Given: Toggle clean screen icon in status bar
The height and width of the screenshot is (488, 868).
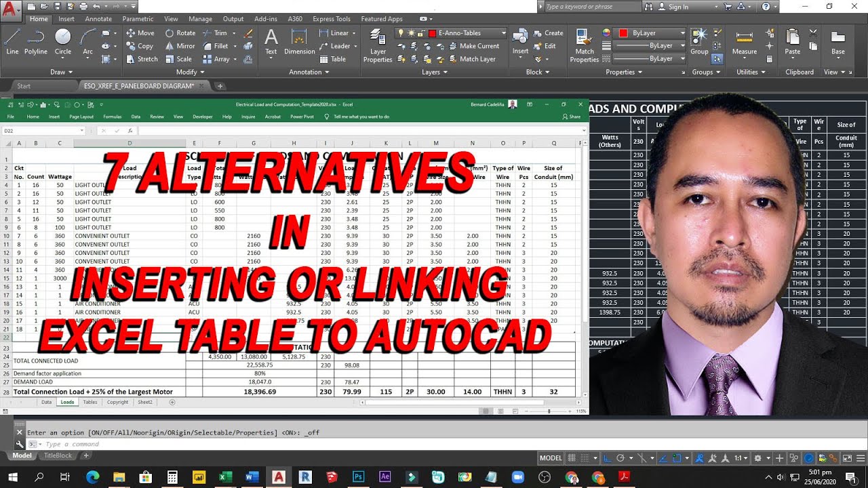Looking at the screenshot, I should [846, 458].
